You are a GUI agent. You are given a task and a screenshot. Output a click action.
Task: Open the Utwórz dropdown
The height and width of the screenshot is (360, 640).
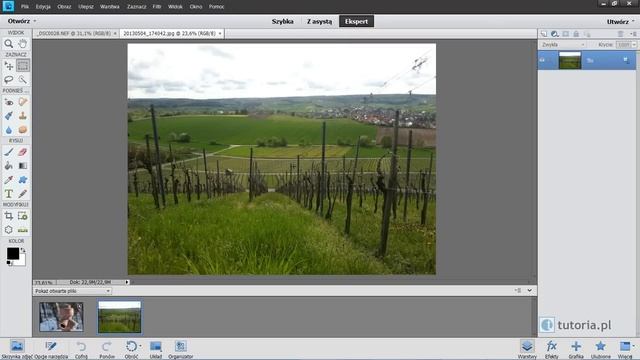[620, 21]
